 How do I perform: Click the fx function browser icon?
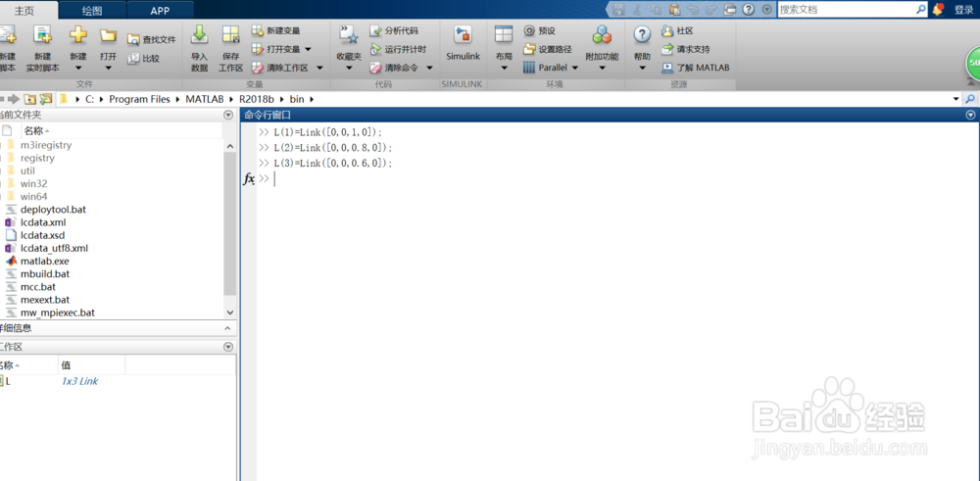248,179
